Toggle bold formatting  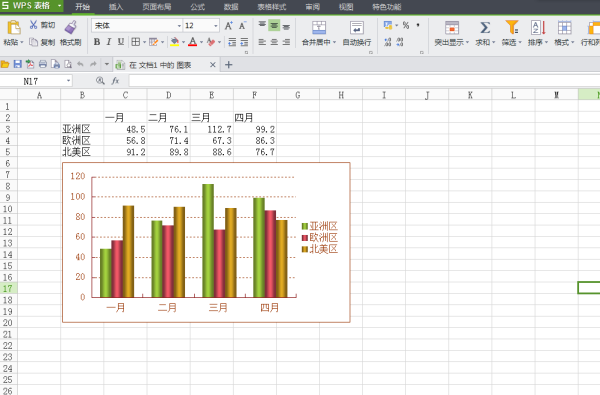[x=97, y=42]
